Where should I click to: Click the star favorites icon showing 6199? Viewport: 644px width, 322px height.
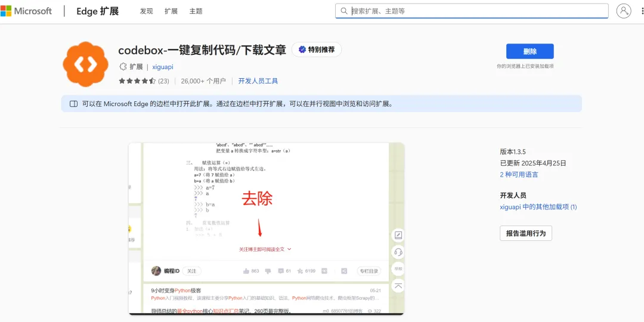[300, 271]
